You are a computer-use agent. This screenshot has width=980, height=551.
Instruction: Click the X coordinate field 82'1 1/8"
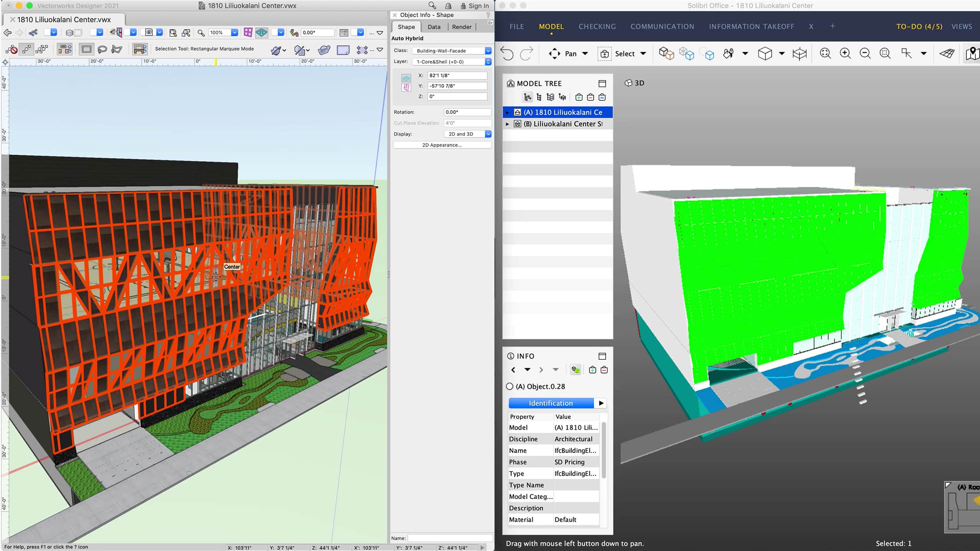click(x=457, y=75)
